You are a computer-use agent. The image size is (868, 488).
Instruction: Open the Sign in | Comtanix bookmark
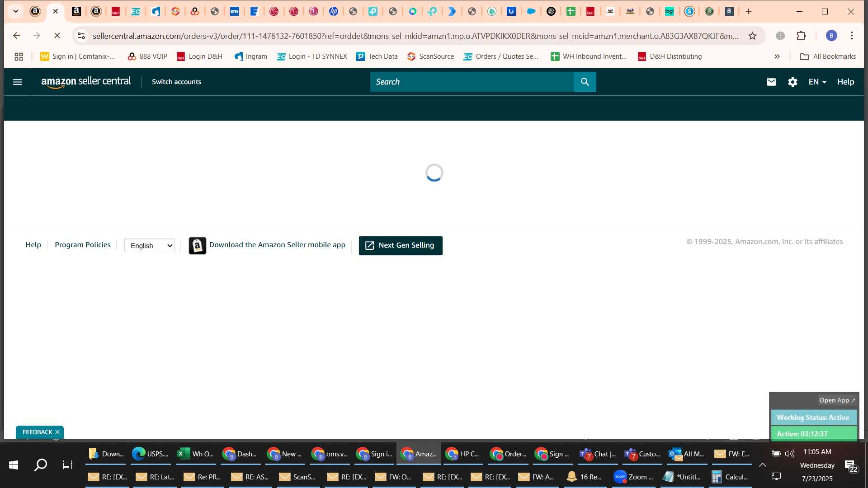coord(77,56)
